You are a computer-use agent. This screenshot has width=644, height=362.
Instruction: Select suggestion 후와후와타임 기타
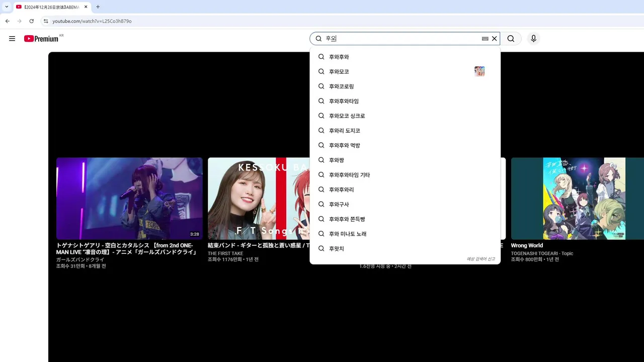pyautogui.click(x=405, y=175)
